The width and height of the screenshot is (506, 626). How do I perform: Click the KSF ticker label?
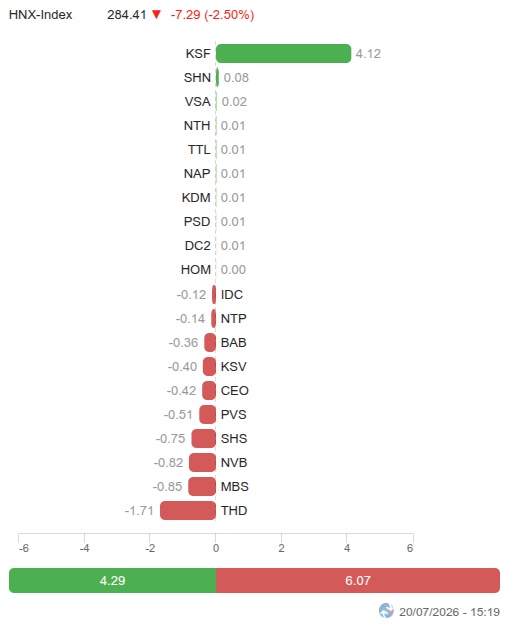coord(198,53)
